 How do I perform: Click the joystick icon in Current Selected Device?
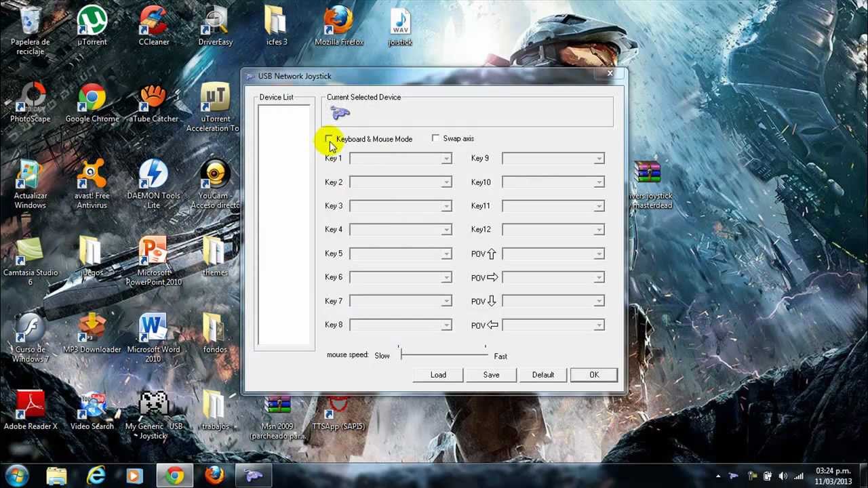pos(340,113)
